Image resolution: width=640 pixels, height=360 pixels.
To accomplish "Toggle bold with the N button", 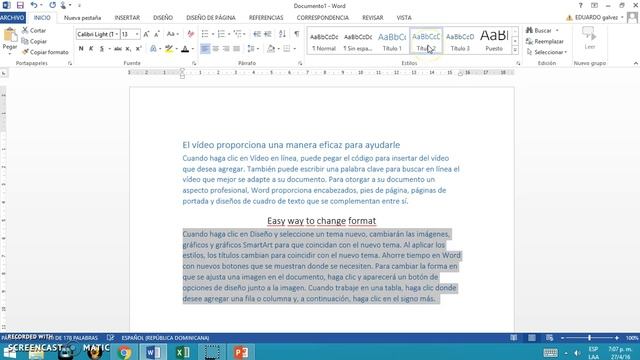I will click(81, 49).
